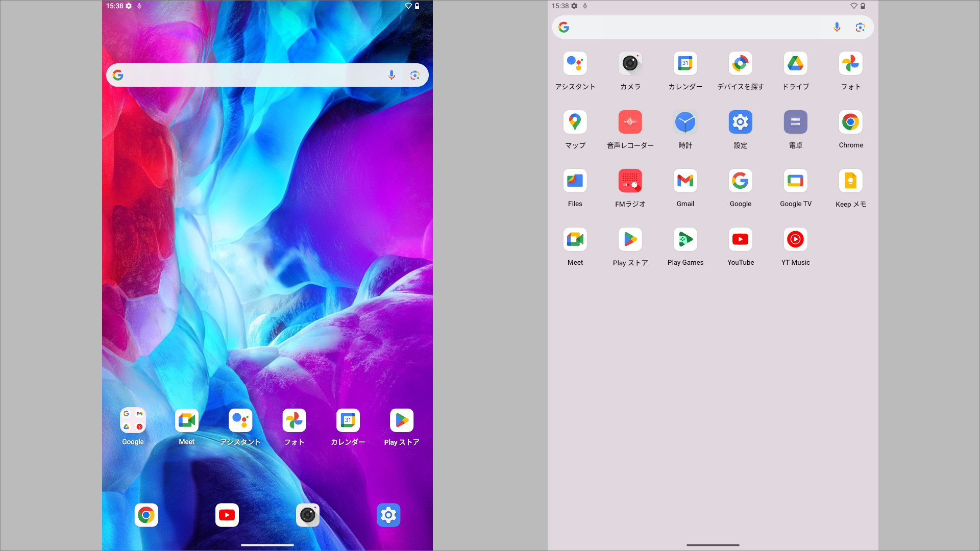Image resolution: width=980 pixels, height=551 pixels.
Task: Open 設定 settings from home dock
Action: (x=388, y=515)
